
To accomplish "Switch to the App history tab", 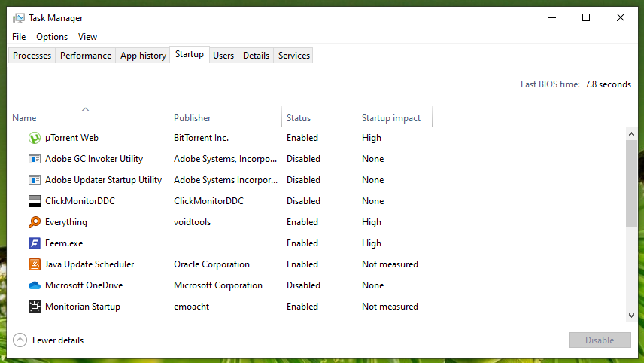I will click(143, 56).
